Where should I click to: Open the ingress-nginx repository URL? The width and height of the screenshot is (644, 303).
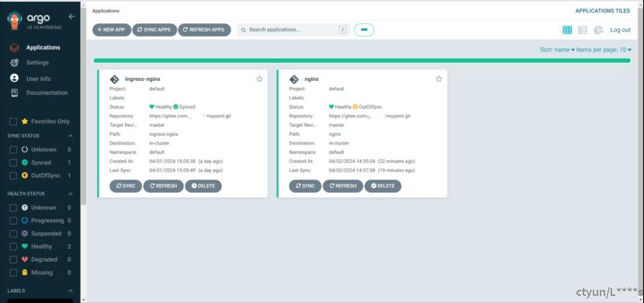(x=190, y=117)
